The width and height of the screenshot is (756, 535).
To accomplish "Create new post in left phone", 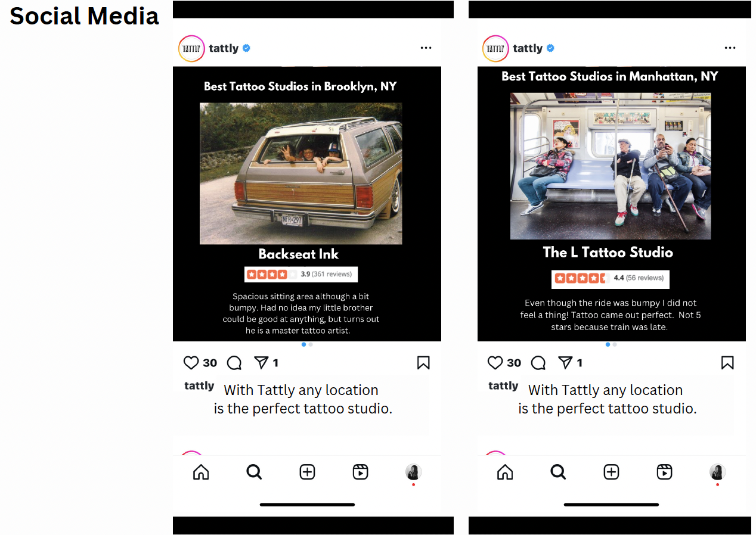I will pyautogui.click(x=307, y=472).
